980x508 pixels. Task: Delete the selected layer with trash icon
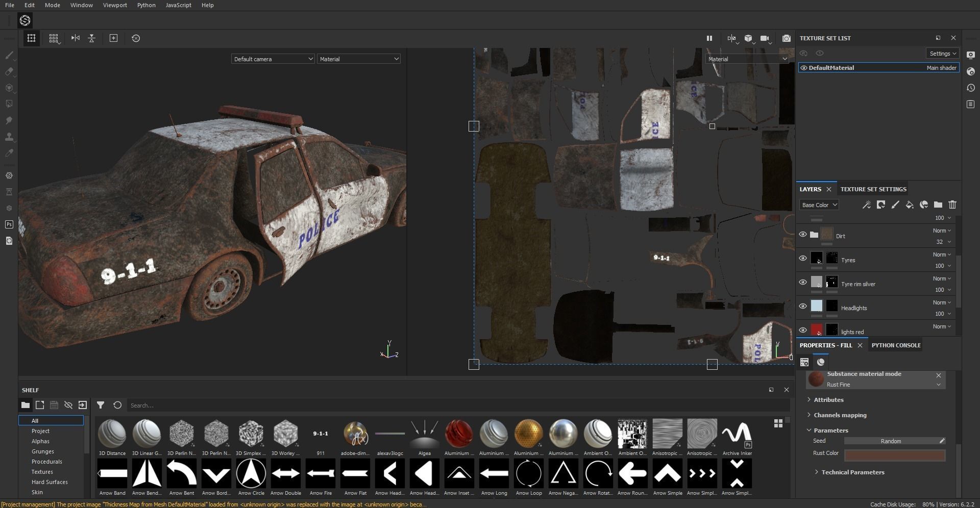click(952, 205)
